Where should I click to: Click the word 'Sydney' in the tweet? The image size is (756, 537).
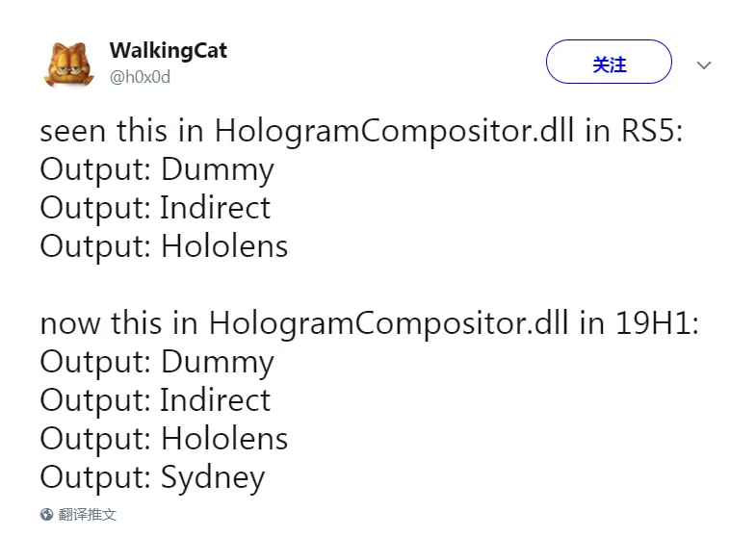(x=213, y=478)
